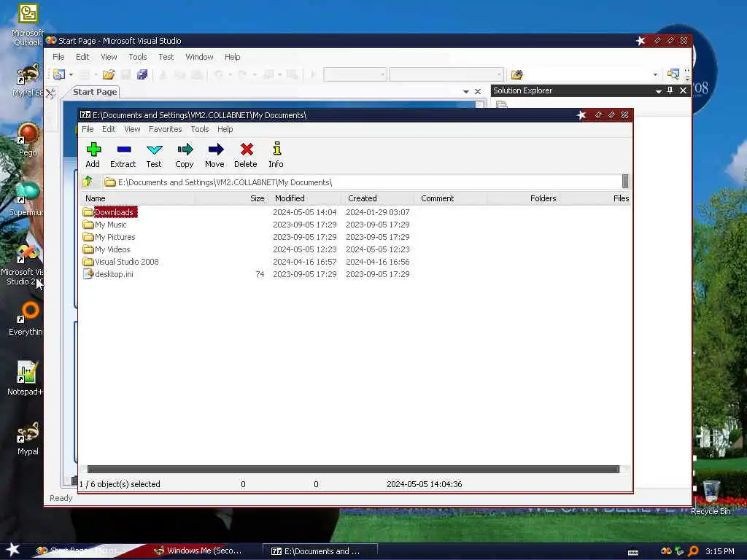Click the Add button in 7-Zip
This screenshot has width=747, height=560.
click(93, 155)
